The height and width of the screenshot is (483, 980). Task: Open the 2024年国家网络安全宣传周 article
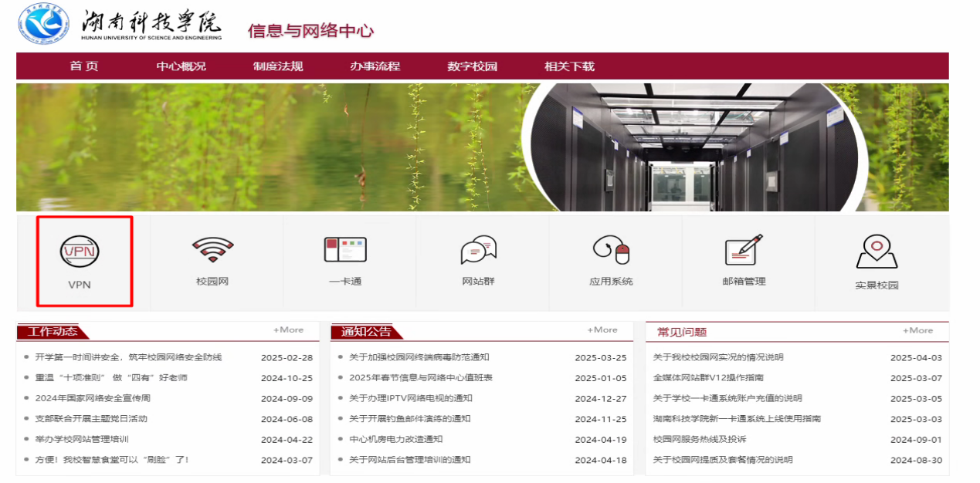click(93, 399)
